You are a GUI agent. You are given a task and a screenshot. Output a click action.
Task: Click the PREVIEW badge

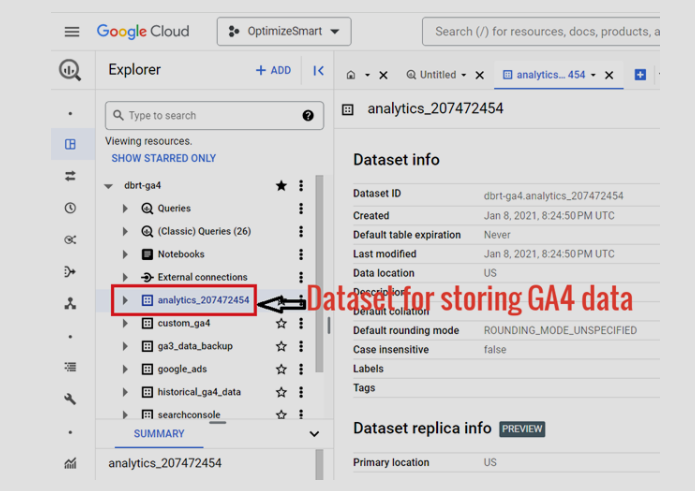pyautogui.click(x=522, y=429)
